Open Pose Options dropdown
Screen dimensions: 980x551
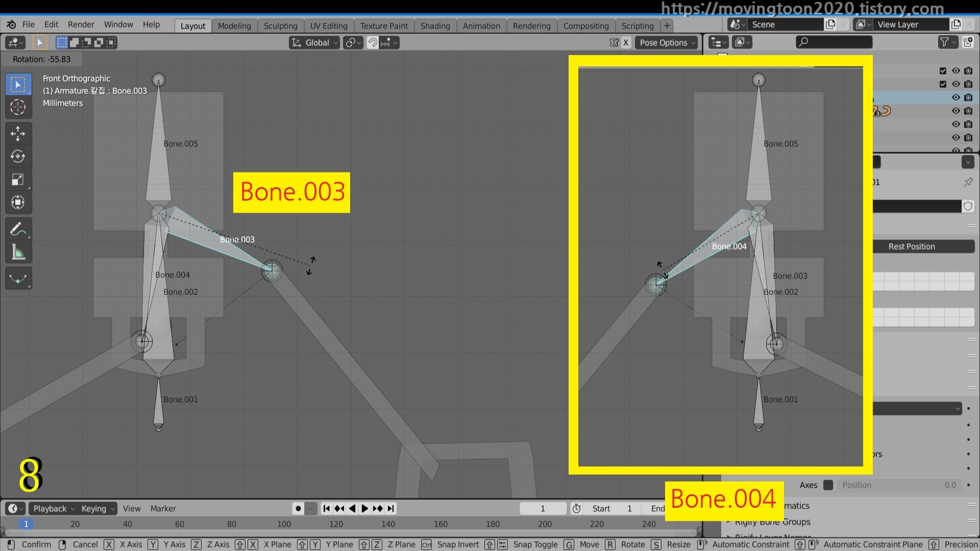(667, 43)
